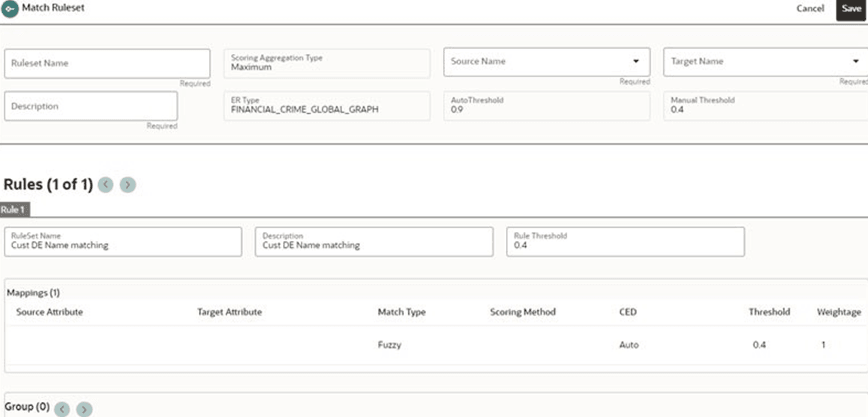The height and width of the screenshot is (417, 868).
Task: Click the Scoring Method column header
Action: click(523, 312)
